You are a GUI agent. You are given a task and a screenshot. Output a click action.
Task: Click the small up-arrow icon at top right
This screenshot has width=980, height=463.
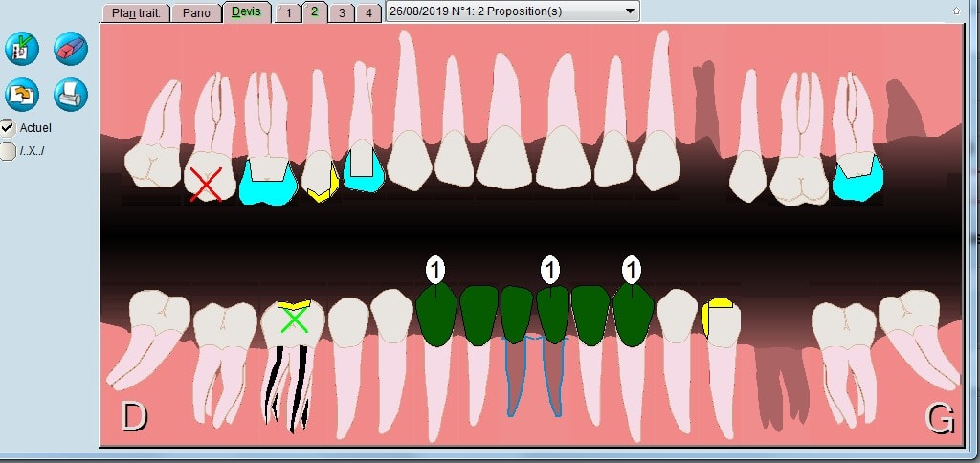pos(956,11)
